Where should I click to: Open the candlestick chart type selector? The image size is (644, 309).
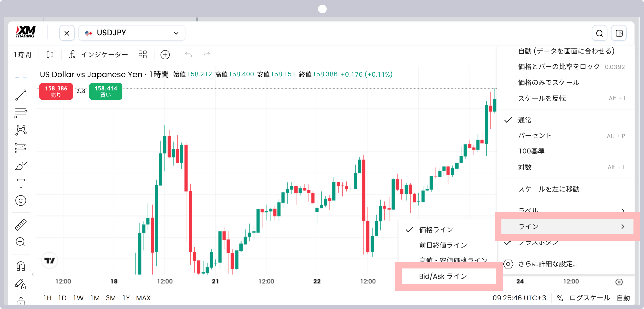[x=50, y=54]
